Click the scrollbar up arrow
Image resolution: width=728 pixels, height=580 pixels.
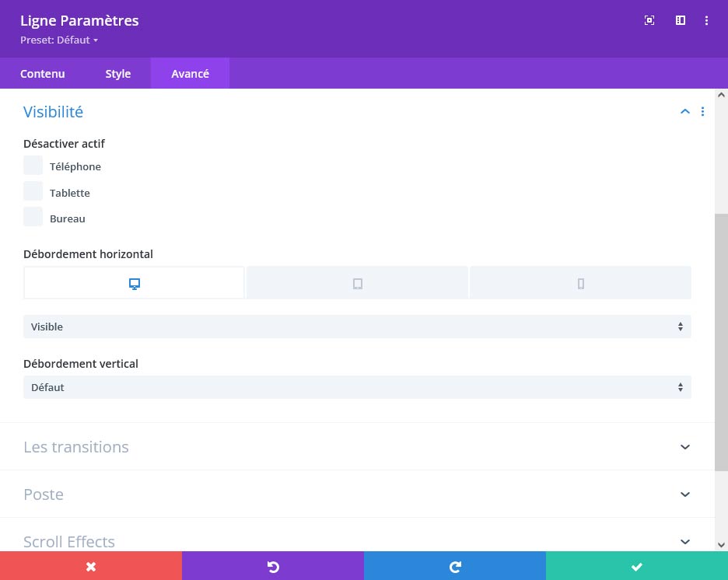pyautogui.click(x=721, y=95)
